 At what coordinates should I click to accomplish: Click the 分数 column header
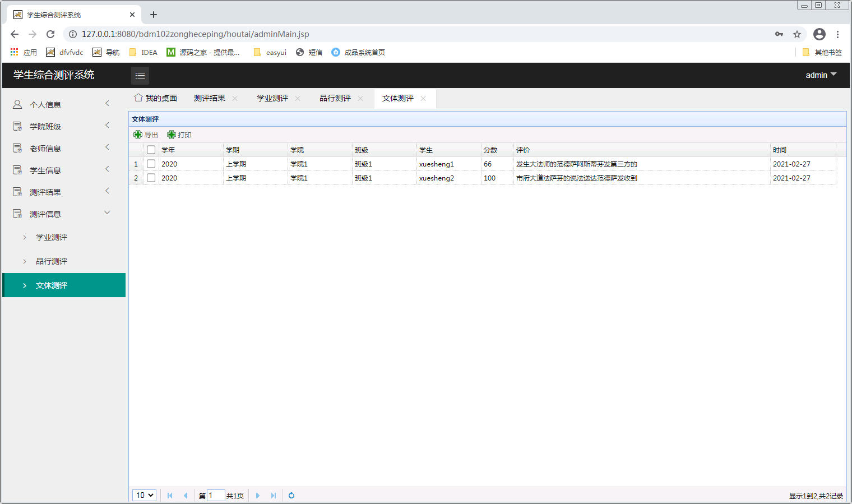click(497, 150)
